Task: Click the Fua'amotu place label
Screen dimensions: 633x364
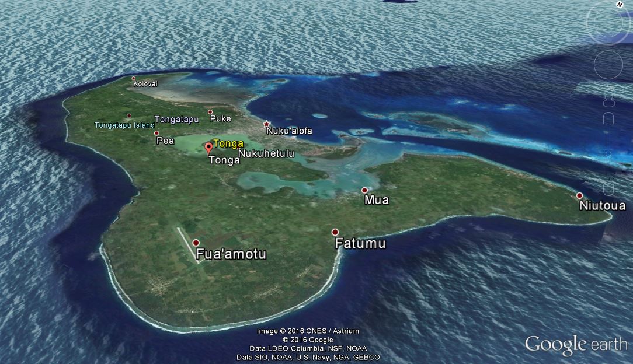Action: point(231,254)
